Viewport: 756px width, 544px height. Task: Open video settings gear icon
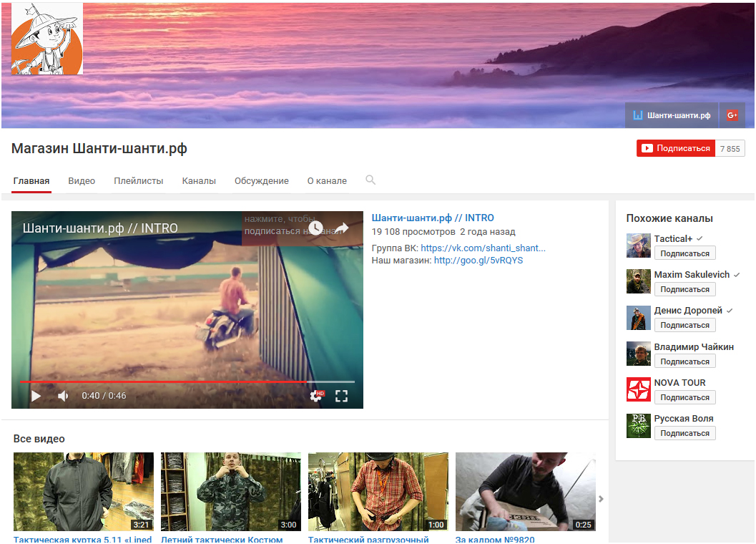pos(317,397)
